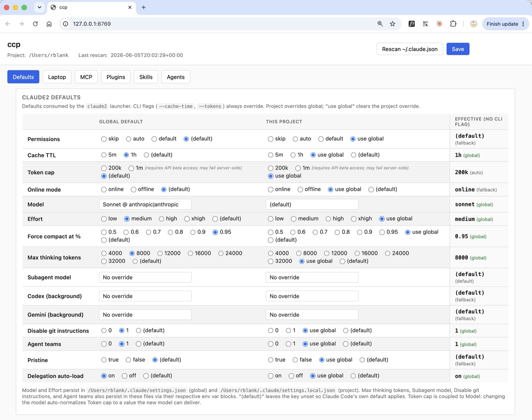
Task: Set project Online mode to online
Action: tap(271, 190)
